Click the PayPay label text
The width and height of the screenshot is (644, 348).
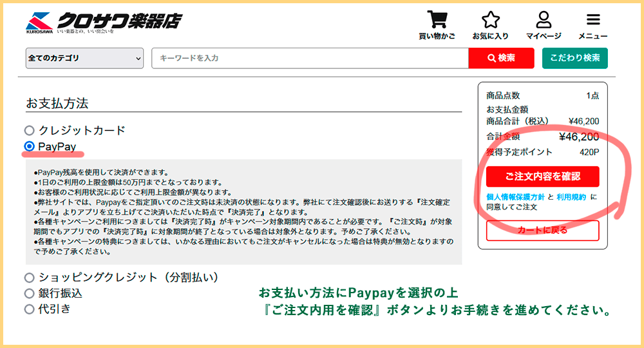point(57,147)
